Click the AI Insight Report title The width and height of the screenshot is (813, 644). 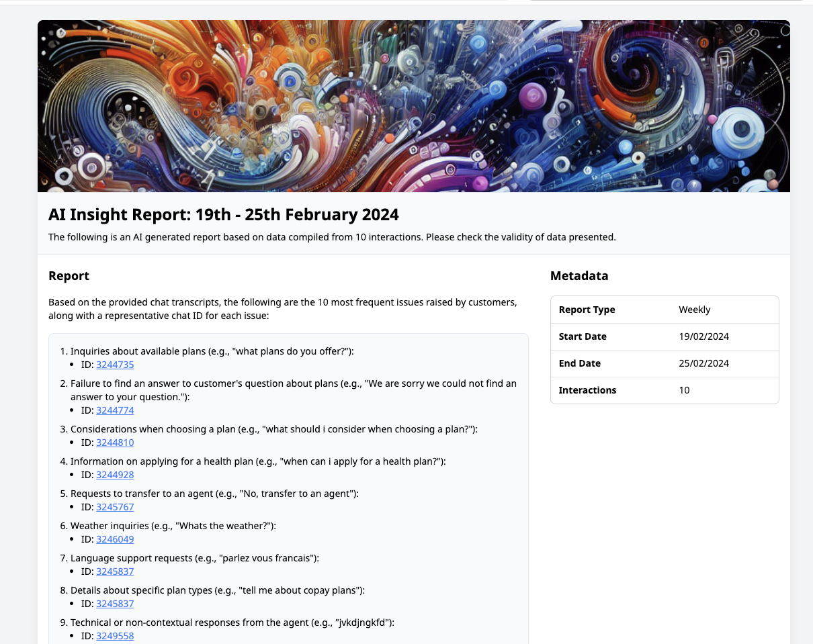pyautogui.click(x=223, y=215)
